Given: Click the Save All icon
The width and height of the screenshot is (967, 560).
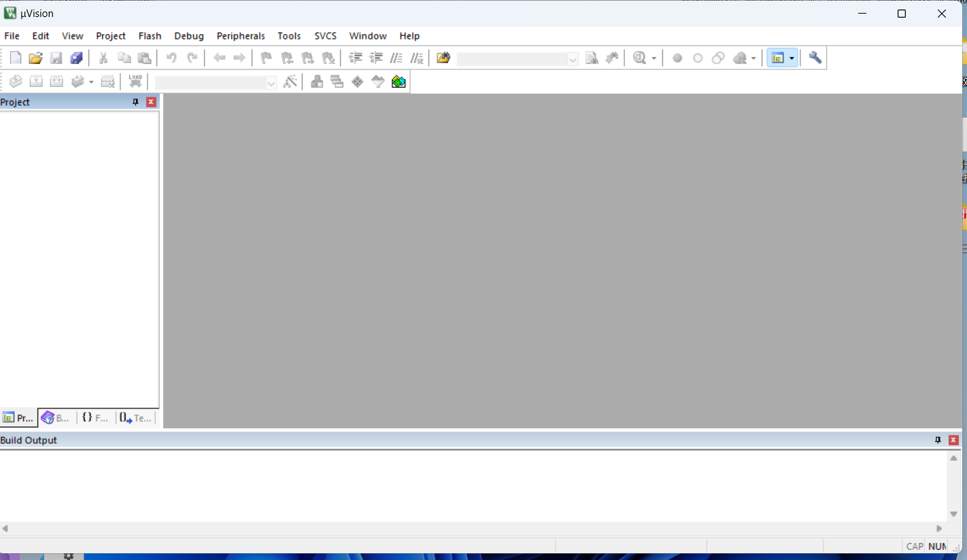Looking at the screenshot, I should 77,58.
